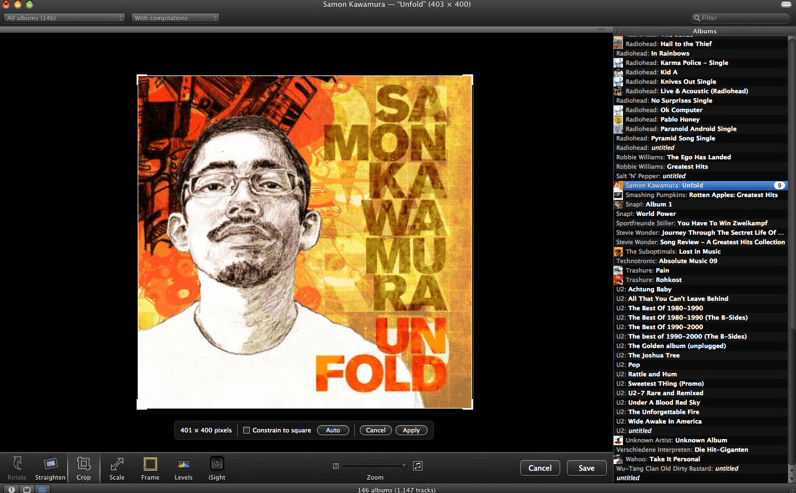Image resolution: width=796 pixels, height=493 pixels.
Task: Select Radiohead: Knives Out Single
Action: (x=701, y=81)
